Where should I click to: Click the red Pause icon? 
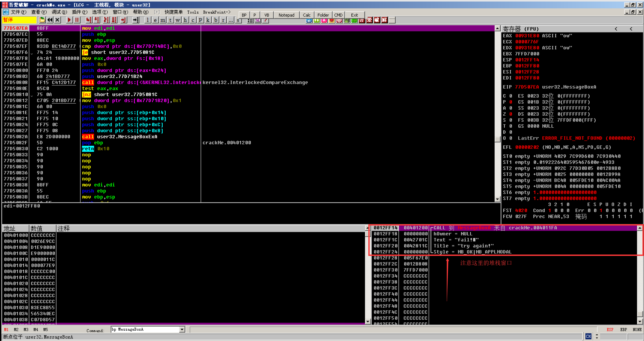(77, 20)
